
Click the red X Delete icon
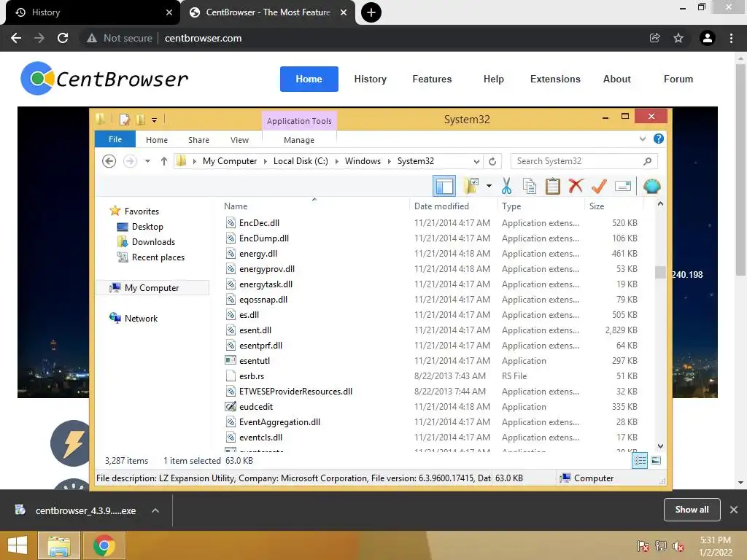(x=576, y=186)
